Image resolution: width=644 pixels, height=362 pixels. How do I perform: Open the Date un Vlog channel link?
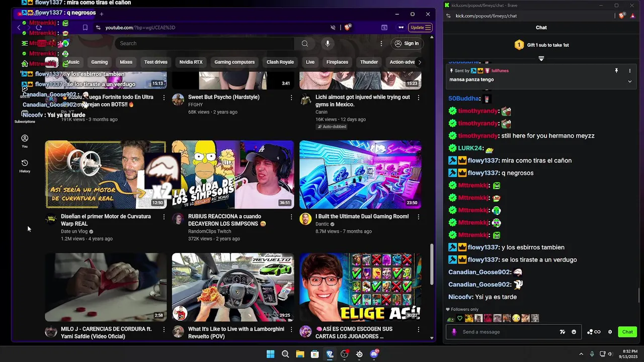[x=74, y=231]
